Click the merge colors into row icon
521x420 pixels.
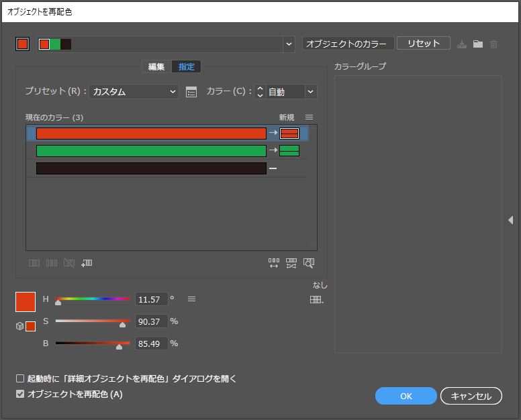[x=34, y=263]
